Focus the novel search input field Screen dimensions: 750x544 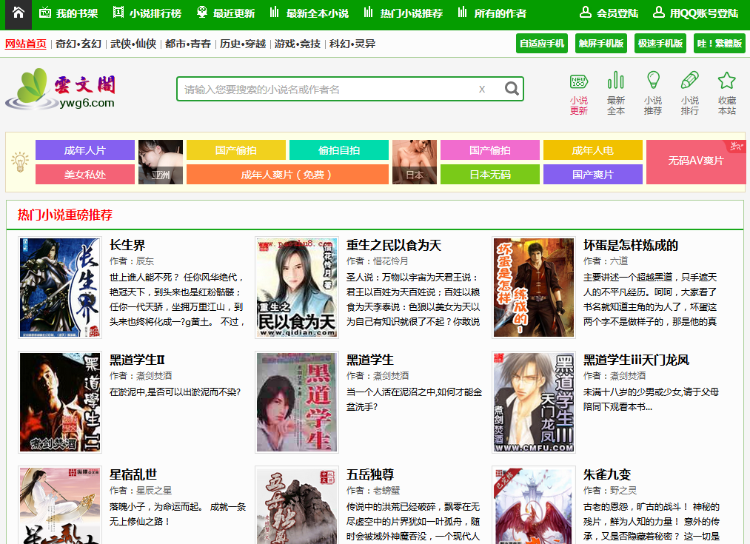click(328, 89)
